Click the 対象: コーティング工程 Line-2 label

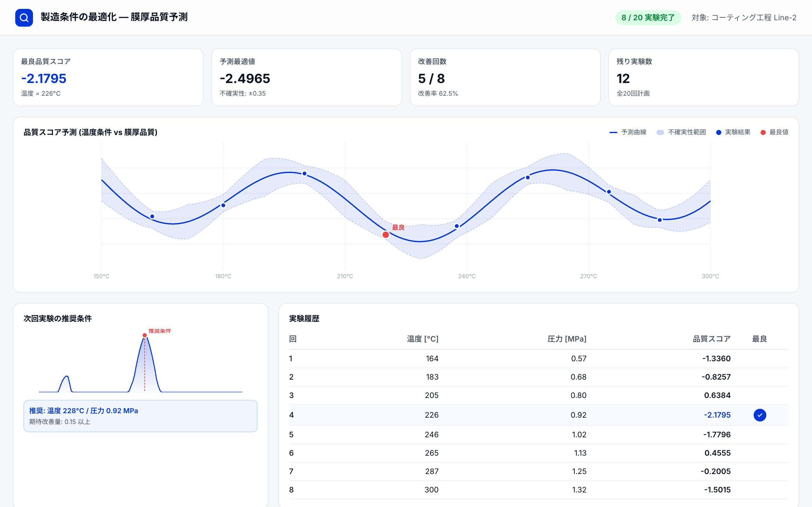tap(743, 17)
